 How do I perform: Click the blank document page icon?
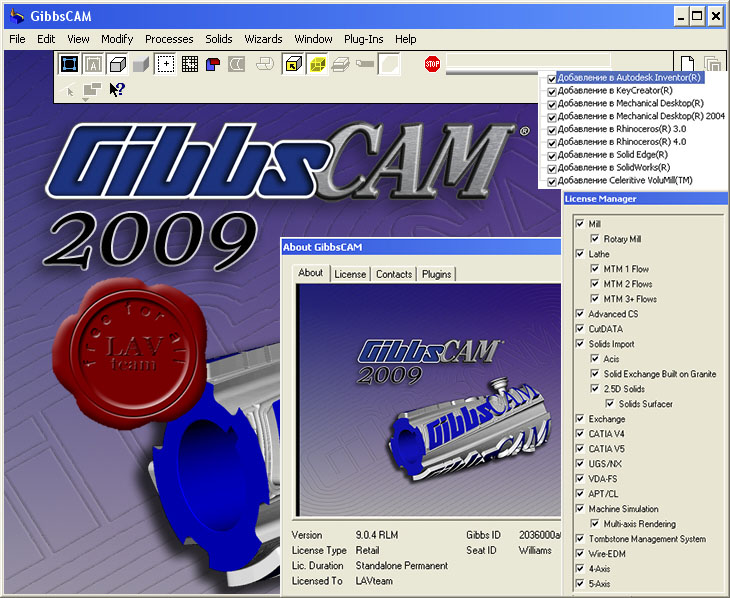(x=688, y=63)
